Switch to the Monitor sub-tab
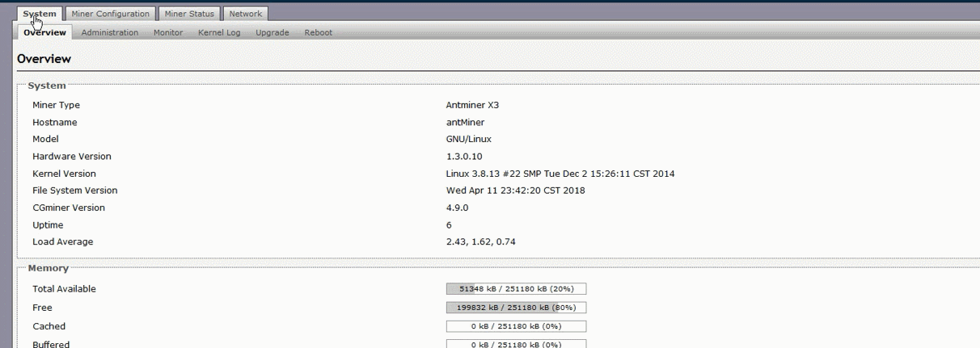The image size is (980, 348). pos(168,32)
